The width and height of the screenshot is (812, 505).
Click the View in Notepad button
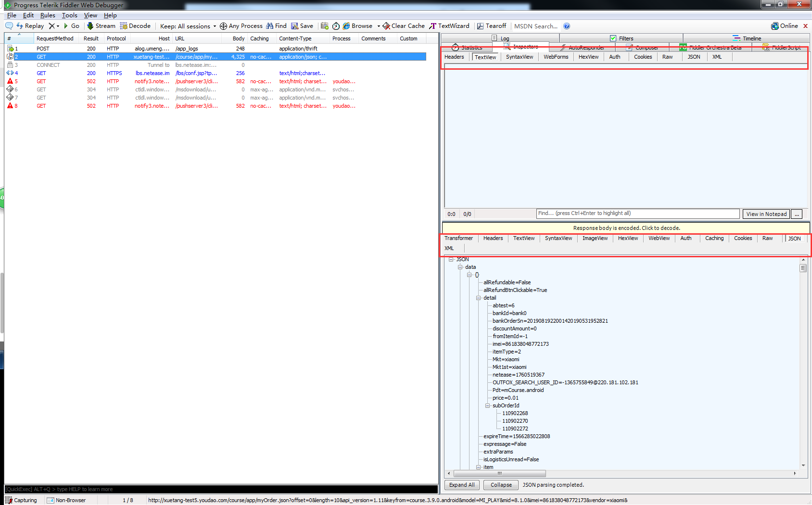click(x=766, y=214)
